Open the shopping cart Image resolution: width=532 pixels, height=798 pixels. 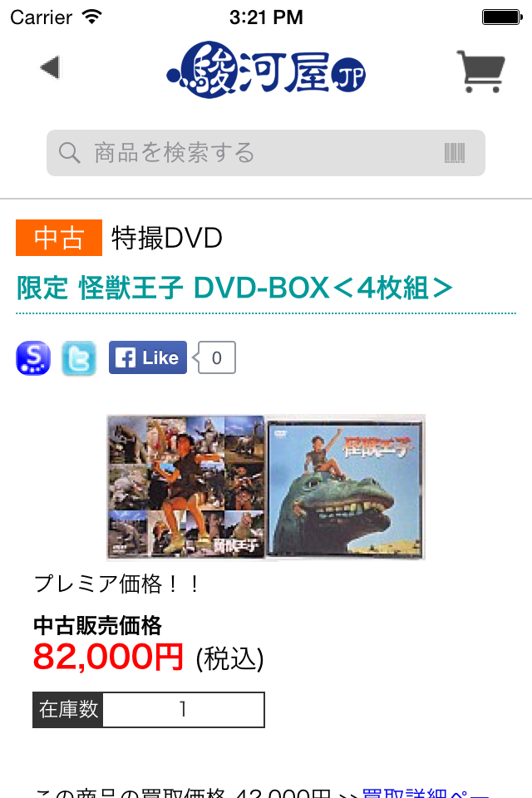480,71
